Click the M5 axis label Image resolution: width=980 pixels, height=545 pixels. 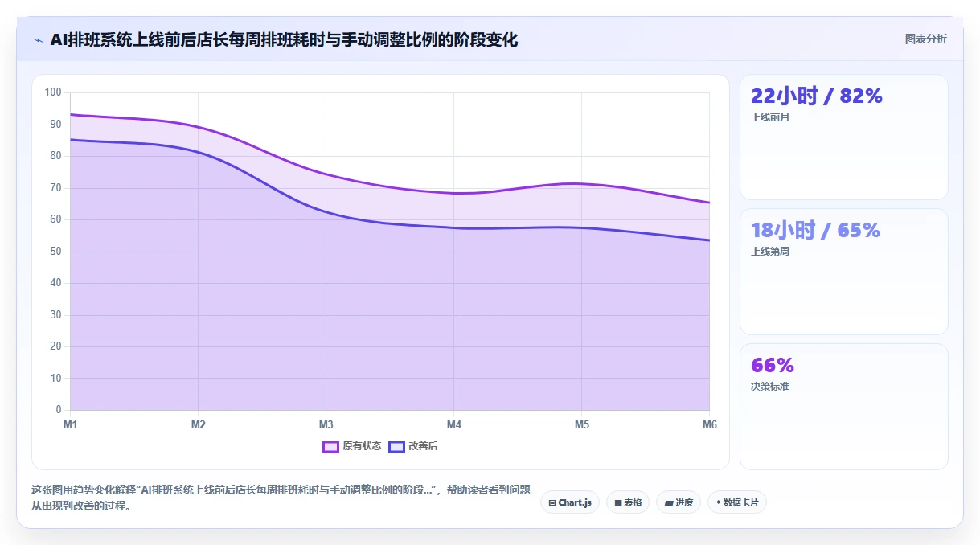click(x=581, y=424)
